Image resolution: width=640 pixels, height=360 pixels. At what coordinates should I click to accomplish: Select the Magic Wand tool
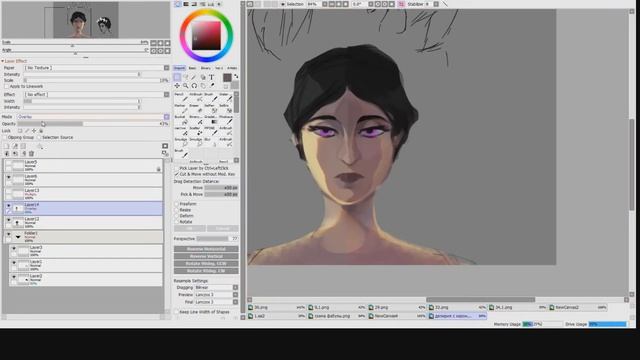[x=194, y=77]
